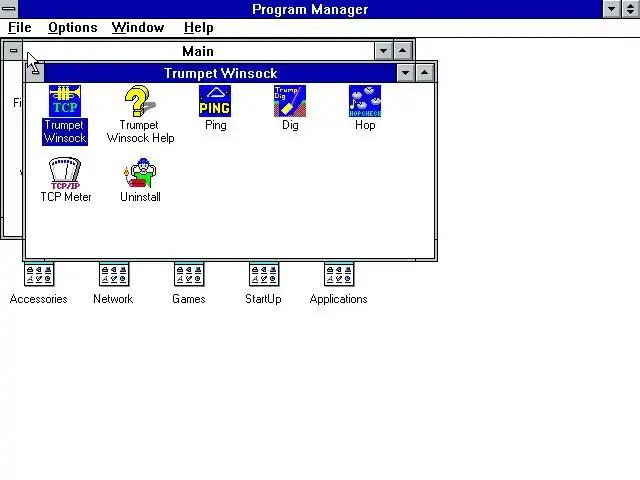Select the Ping program icon
Image resolution: width=640 pixels, height=480 pixels.
[215, 101]
